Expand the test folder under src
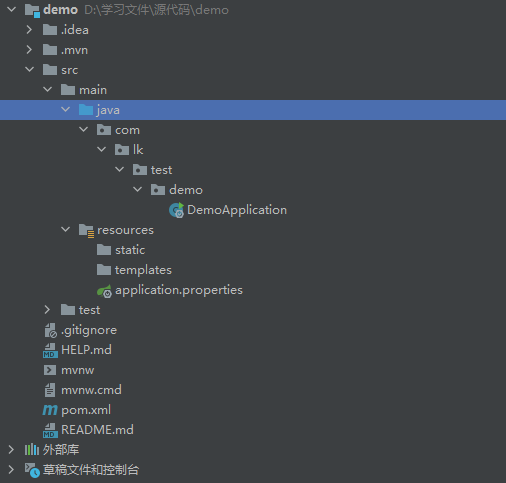The height and width of the screenshot is (483, 506). pyautogui.click(x=47, y=310)
